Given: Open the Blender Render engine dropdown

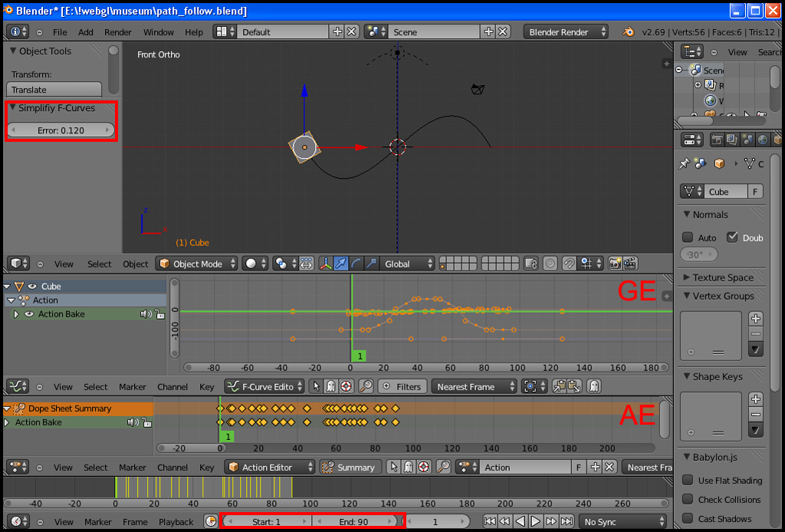Looking at the screenshot, I should coord(566,31).
